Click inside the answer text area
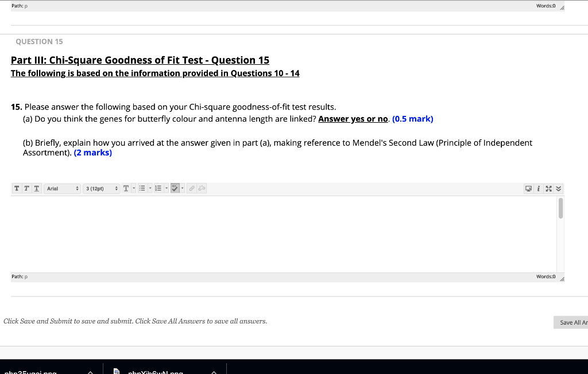Image resolution: width=588 pixels, height=374 pixels. [x=281, y=232]
